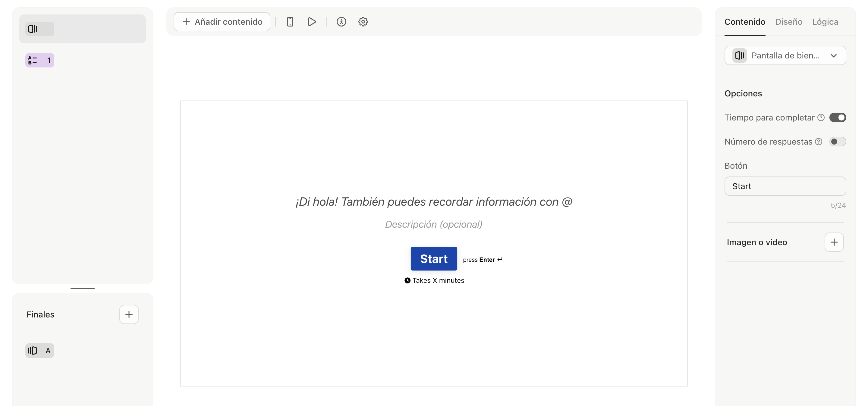Image resolution: width=868 pixels, height=406 pixels.
Task: Enable the Número de respuestas toggle
Action: coord(837,142)
